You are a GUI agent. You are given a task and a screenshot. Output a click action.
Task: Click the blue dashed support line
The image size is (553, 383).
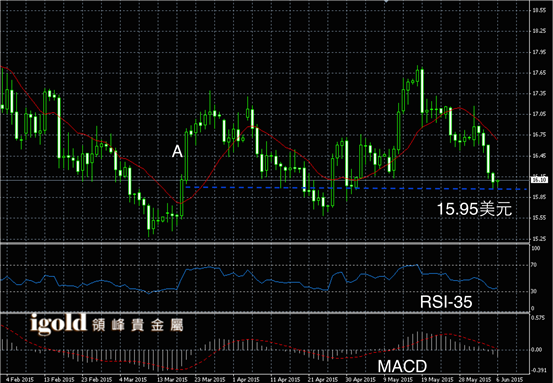point(356,188)
